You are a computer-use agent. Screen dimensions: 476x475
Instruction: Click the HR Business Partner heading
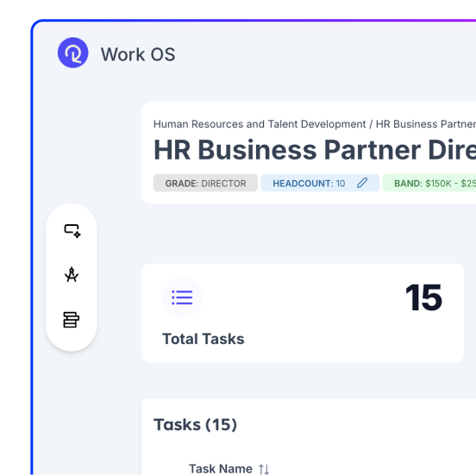click(x=315, y=150)
